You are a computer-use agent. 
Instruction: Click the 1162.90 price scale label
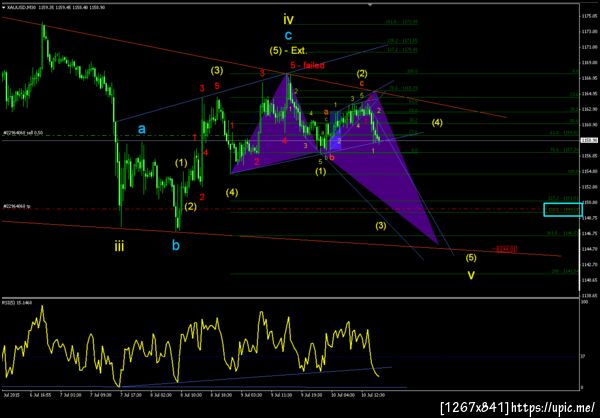pyautogui.click(x=588, y=109)
